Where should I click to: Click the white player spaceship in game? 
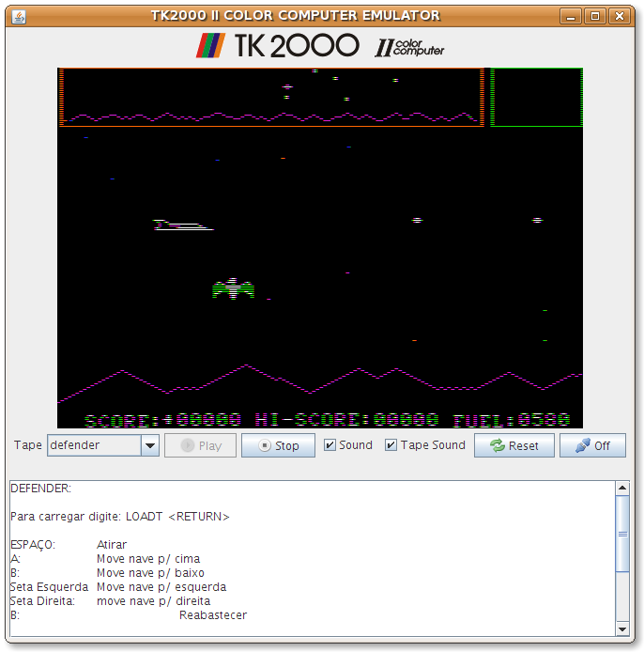[x=183, y=225]
